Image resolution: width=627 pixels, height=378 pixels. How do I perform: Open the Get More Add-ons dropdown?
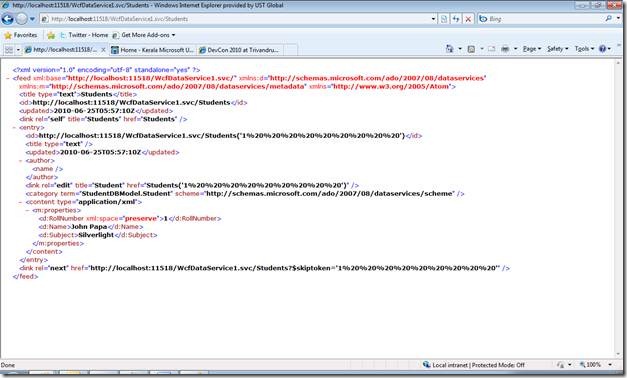pyautogui.click(x=144, y=35)
